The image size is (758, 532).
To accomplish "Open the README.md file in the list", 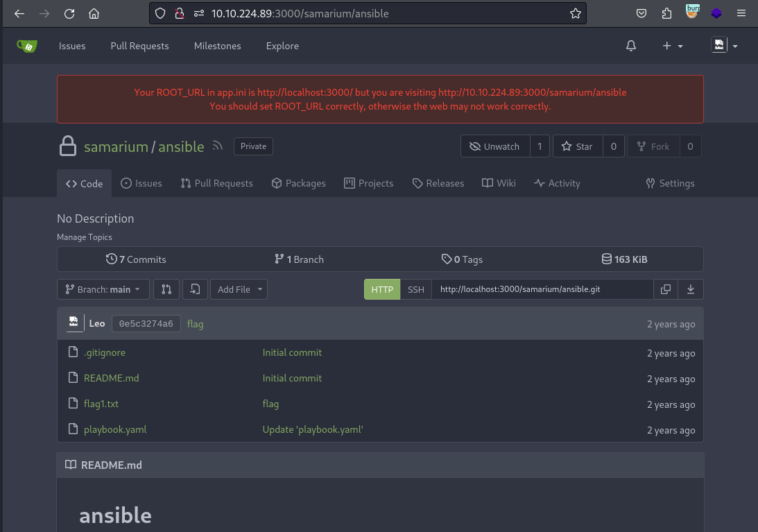I will pyautogui.click(x=111, y=378).
